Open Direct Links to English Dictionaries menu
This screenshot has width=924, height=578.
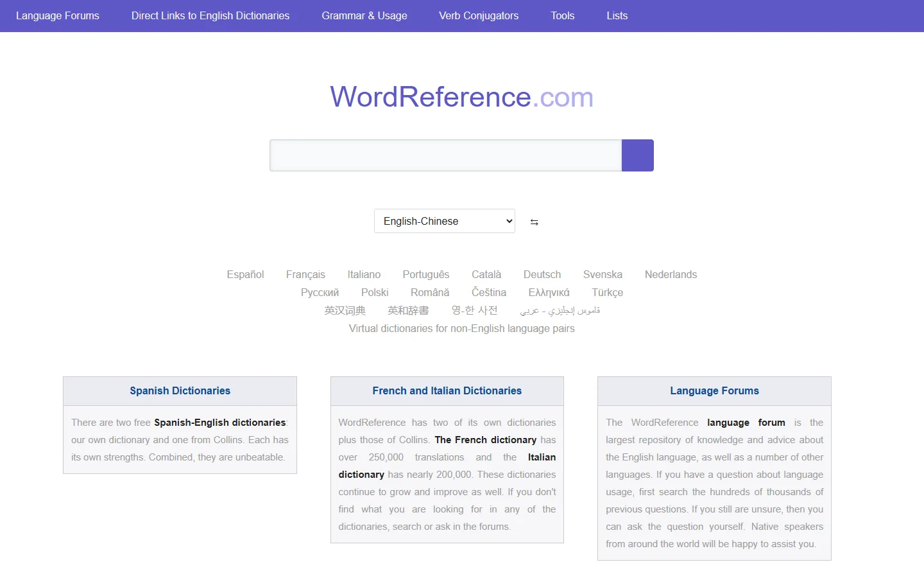[210, 15]
